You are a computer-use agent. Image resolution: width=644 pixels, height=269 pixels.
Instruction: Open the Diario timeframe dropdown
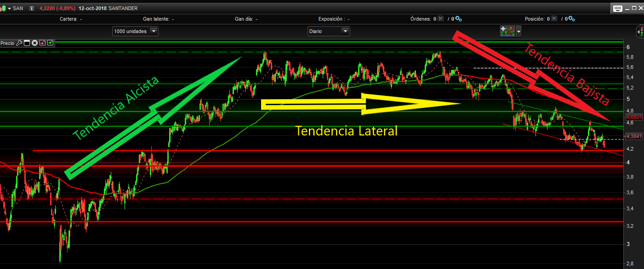345,31
